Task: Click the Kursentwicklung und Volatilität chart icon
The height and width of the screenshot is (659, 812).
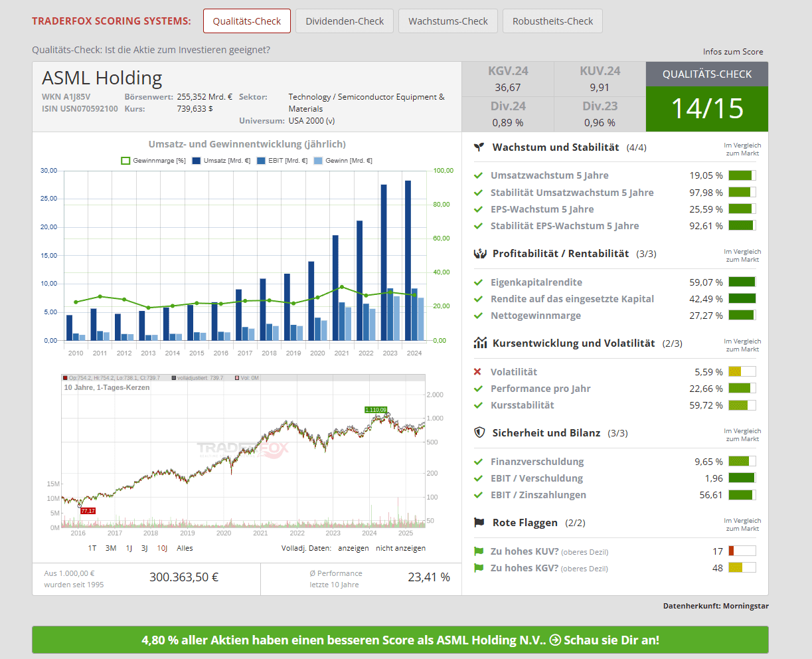Action: [x=480, y=343]
